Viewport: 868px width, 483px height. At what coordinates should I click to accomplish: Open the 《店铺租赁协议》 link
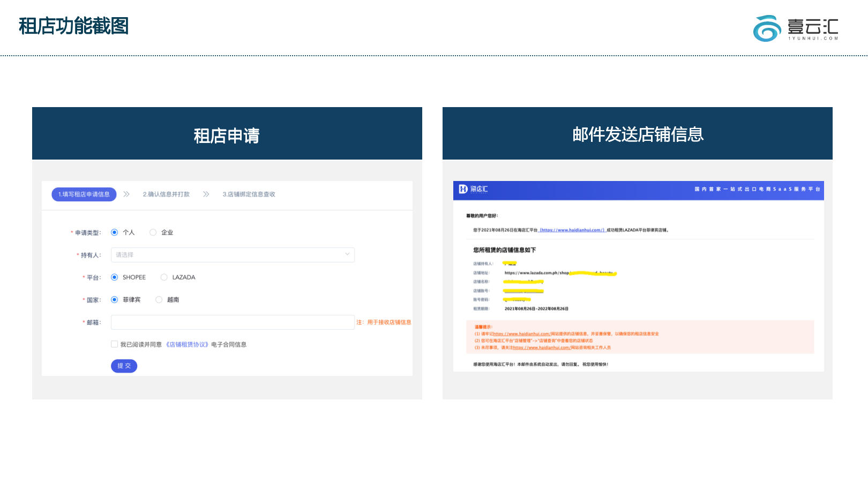[x=186, y=344]
